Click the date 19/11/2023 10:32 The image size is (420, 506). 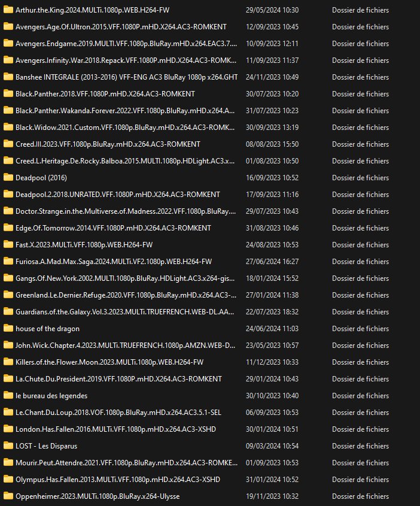[272, 496]
